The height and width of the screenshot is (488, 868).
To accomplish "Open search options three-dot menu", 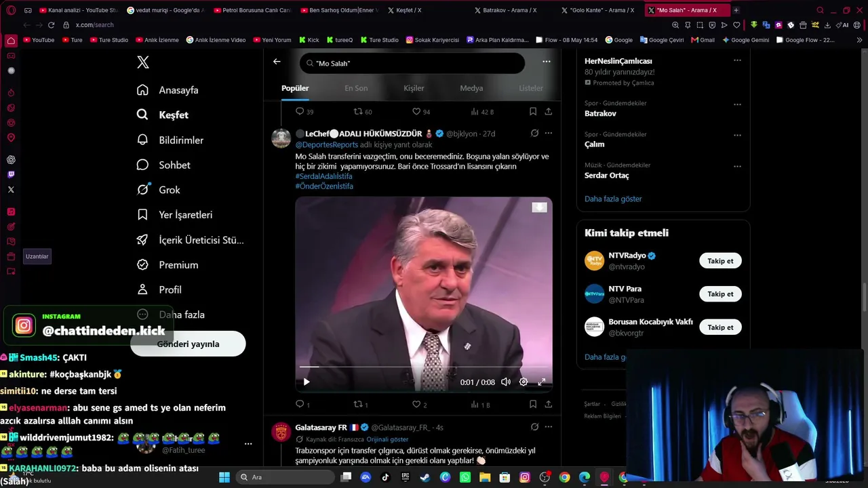I will 547,62.
